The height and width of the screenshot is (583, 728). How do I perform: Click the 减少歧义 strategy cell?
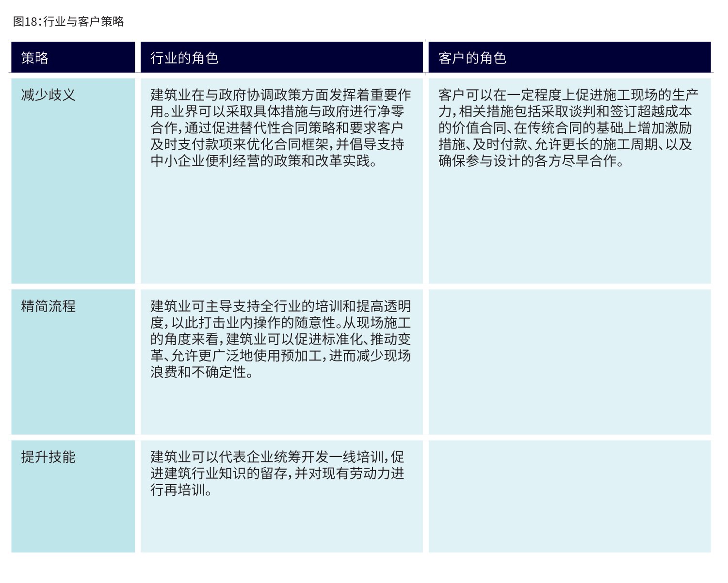[73, 181]
